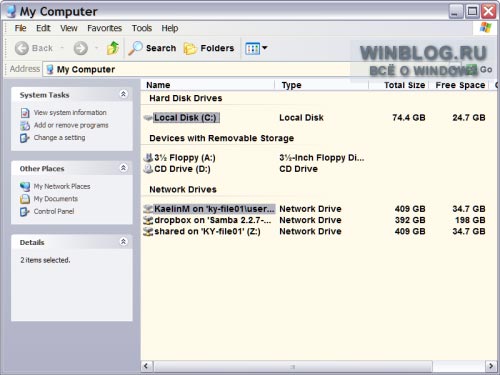Click the Hard Disk Drives group heading
Viewport: 500px width, 375px height.
click(x=186, y=98)
